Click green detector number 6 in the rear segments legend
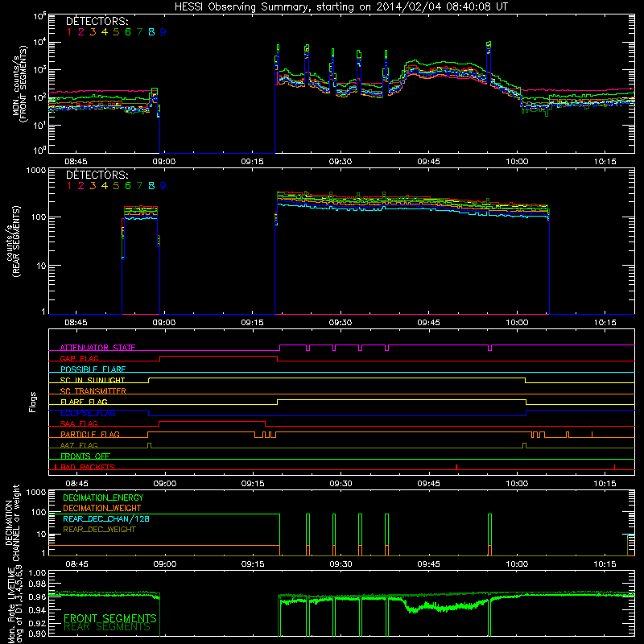This screenshot has height=644, width=644. (x=128, y=186)
